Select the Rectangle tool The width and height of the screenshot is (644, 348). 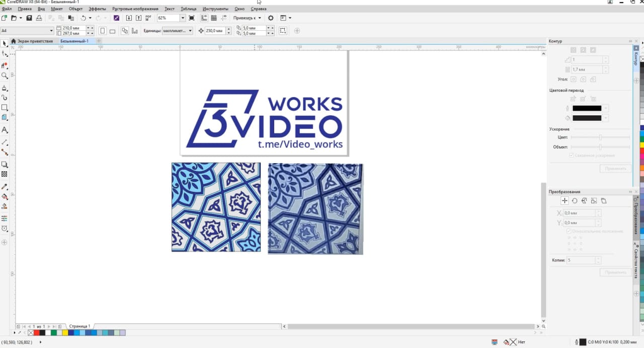[x=5, y=108]
